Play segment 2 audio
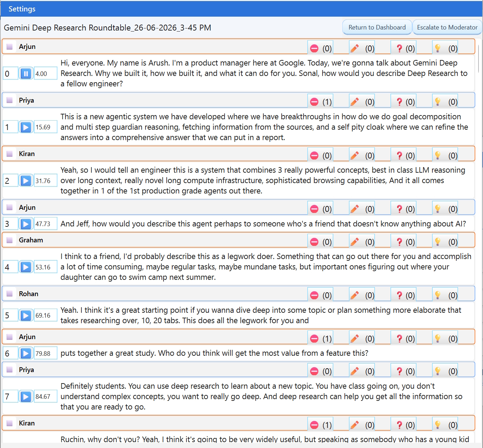This screenshot has height=448, width=483. [x=26, y=181]
